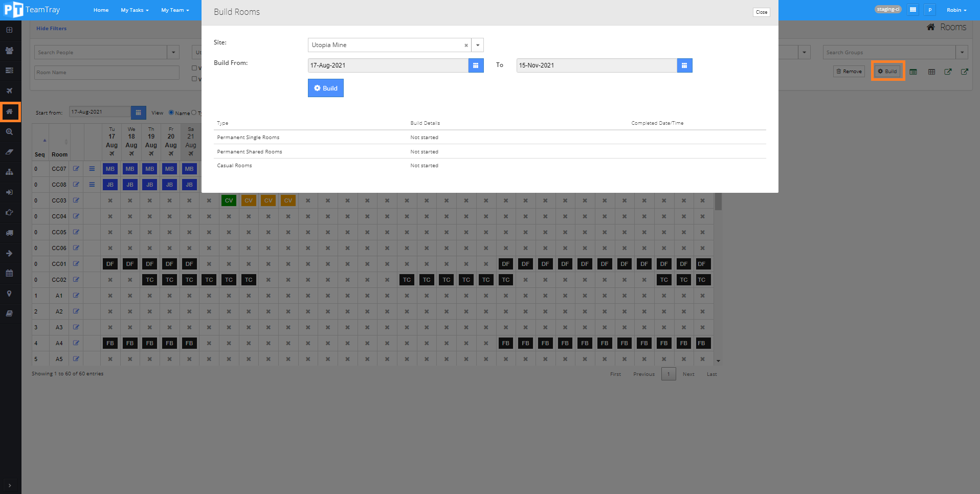Open the Build From date calendar picker

tap(476, 65)
